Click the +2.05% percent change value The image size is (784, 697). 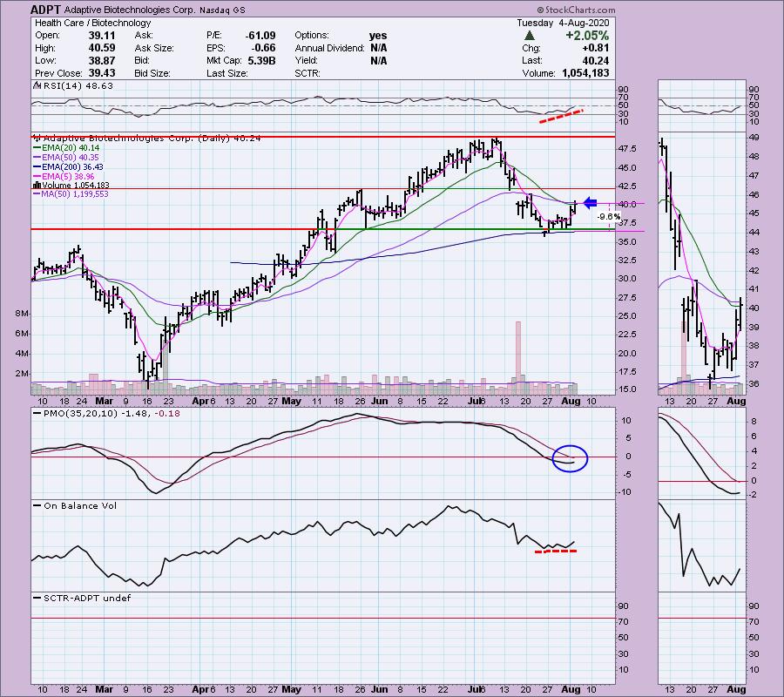point(587,36)
